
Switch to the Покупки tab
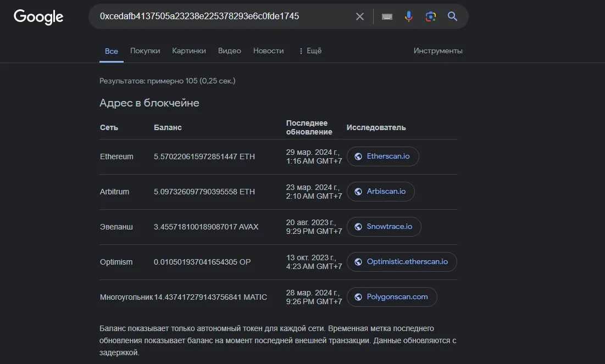point(145,51)
